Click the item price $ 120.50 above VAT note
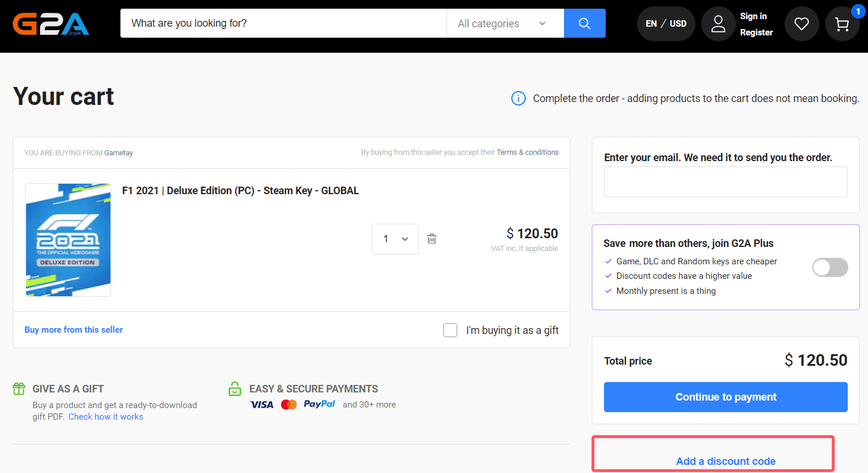This screenshot has width=868, height=473. point(532,234)
